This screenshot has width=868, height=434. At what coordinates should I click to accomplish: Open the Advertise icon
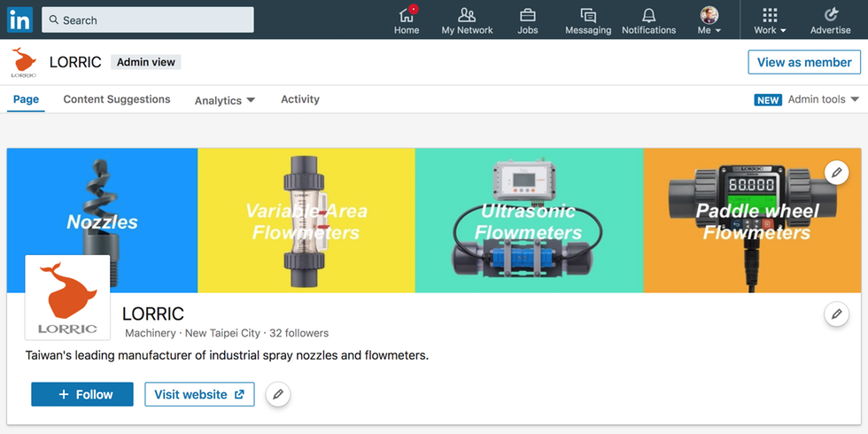(x=831, y=20)
